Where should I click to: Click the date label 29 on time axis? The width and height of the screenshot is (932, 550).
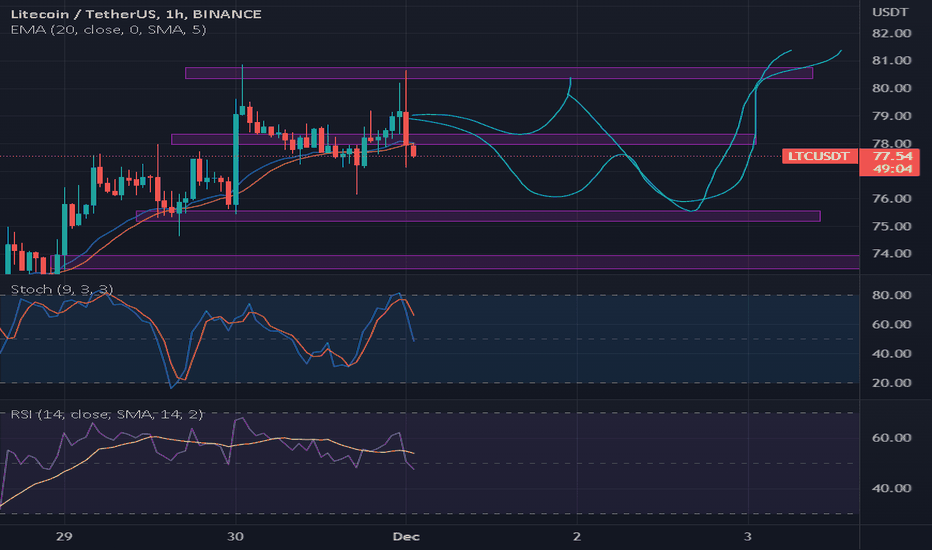coord(64,536)
